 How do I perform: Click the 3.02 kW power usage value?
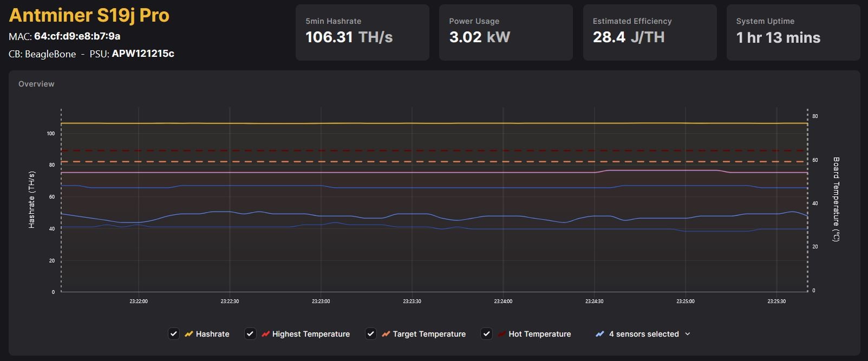[x=480, y=37]
